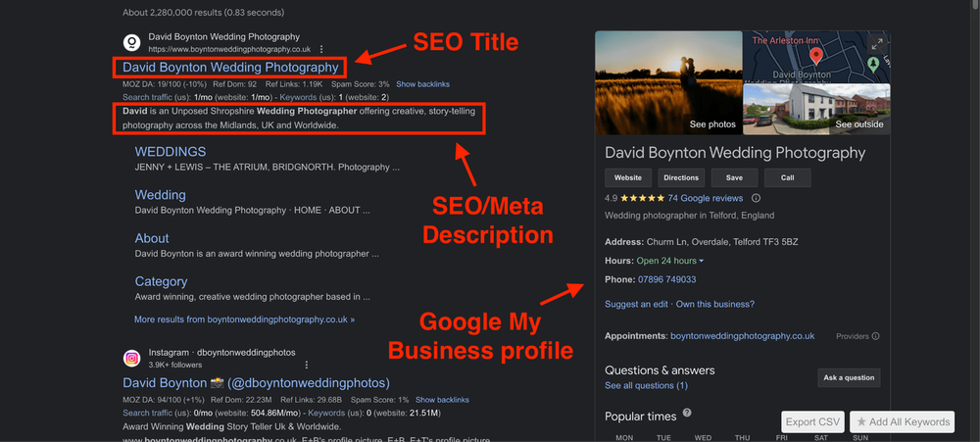Viewport: 980px width, 442px height.
Task: Click See photos thumbnail
Action: (x=668, y=82)
